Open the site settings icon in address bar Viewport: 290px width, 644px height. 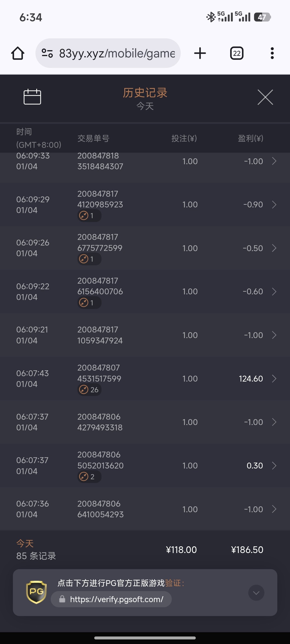click(x=47, y=53)
